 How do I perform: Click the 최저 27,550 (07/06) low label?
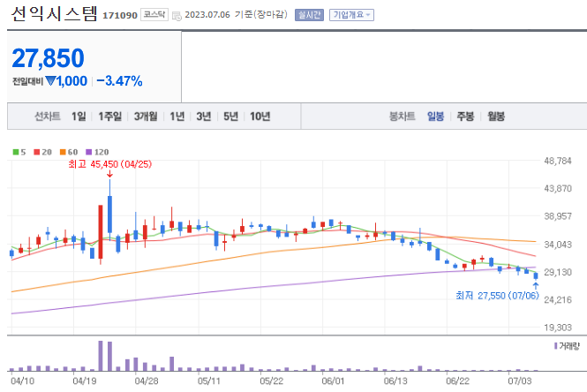[x=497, y=296]
